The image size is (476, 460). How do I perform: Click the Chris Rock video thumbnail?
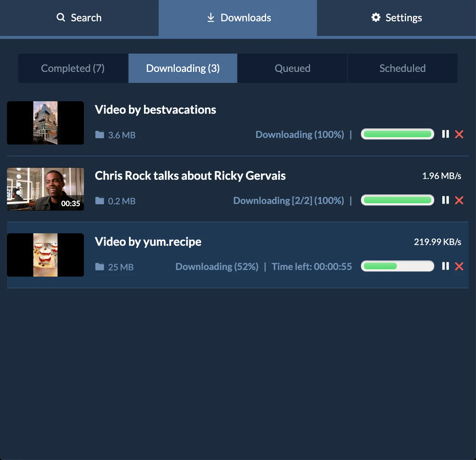point(45,189)
